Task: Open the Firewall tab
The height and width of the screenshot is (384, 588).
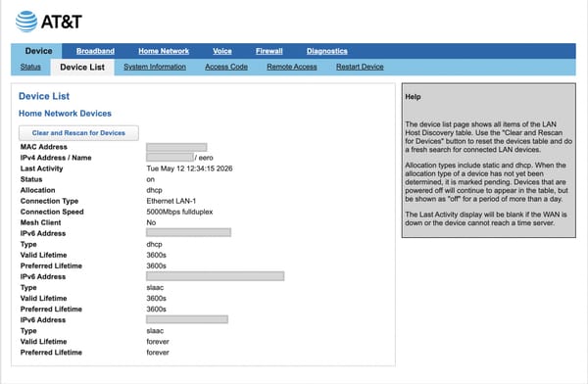Action: pyautogui.click(x=269, y=51)
